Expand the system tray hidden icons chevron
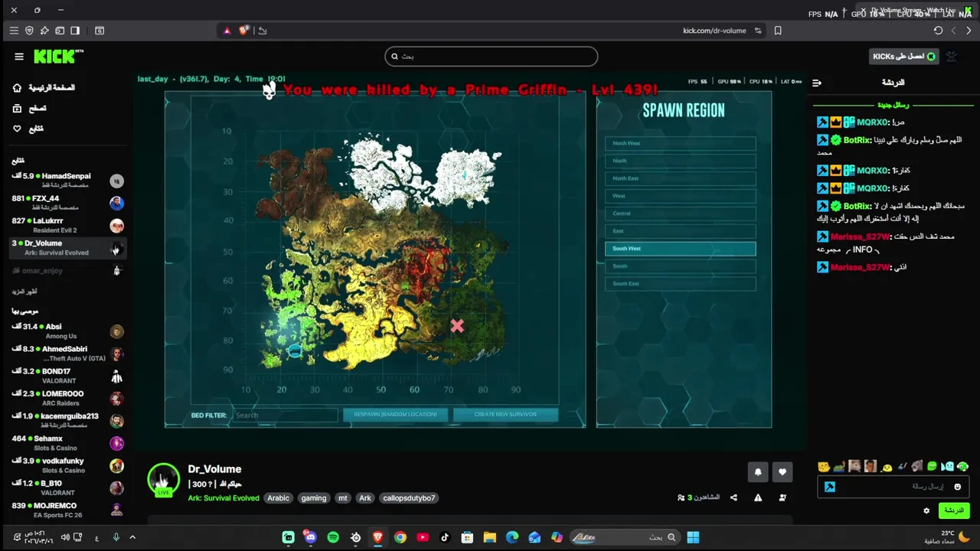The height and width of the screenshot is (551, 980). click(x=132, y=537)
